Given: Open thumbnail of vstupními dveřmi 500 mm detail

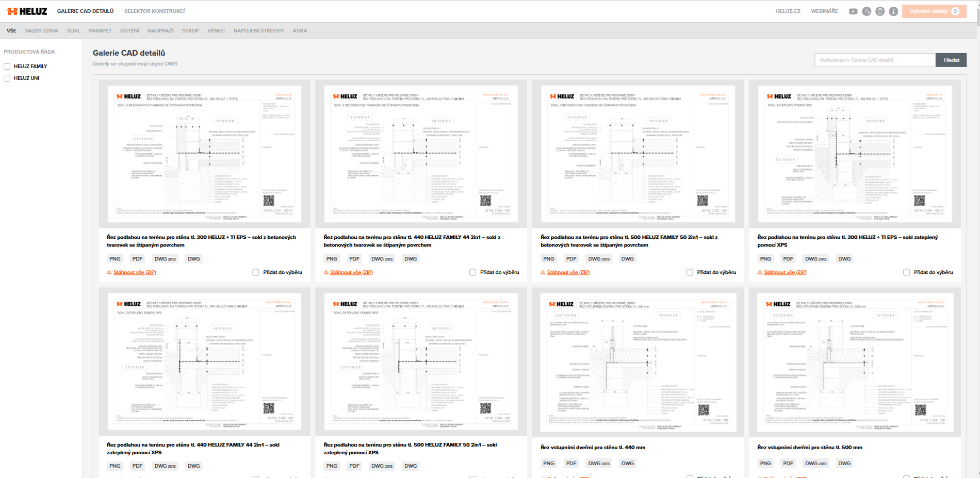Looking at the screenshot, I should coord(855,362).
